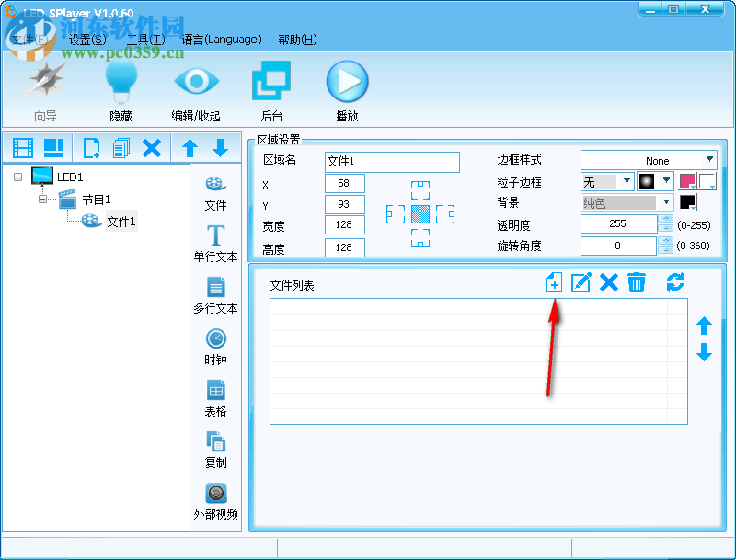Select the 单行文本 single-line text tool
Viewport: 736px width, 560px height.
(215, 244)
